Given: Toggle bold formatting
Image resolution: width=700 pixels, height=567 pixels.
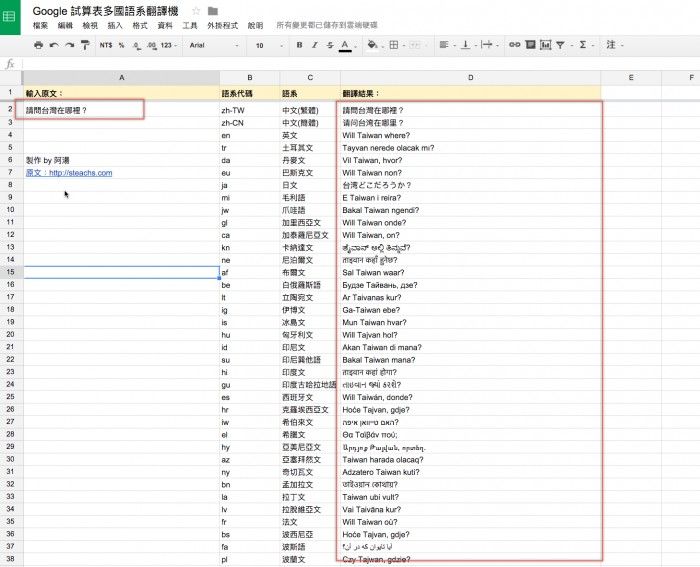Looking at the screenshot, I should (x=299, y=45).
